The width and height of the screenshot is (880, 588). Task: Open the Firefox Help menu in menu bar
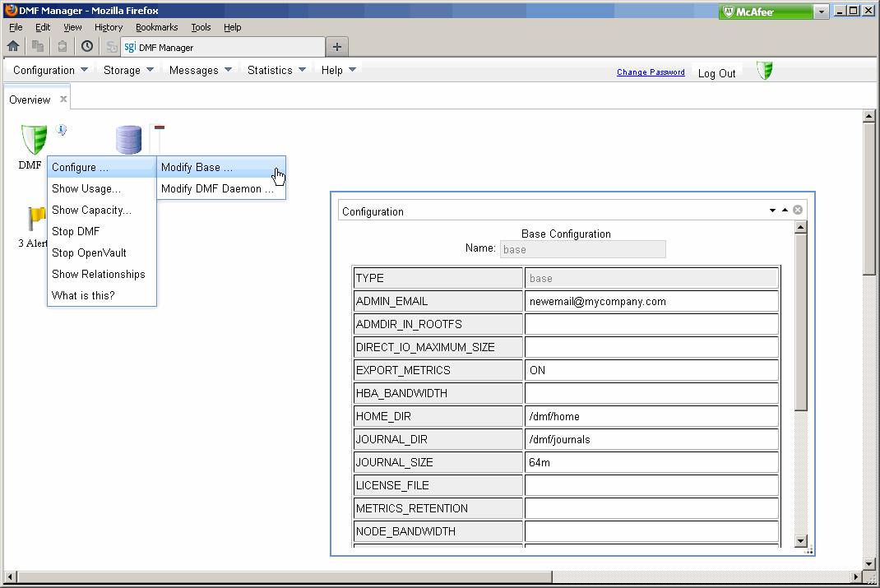click(x=233, y=27)
